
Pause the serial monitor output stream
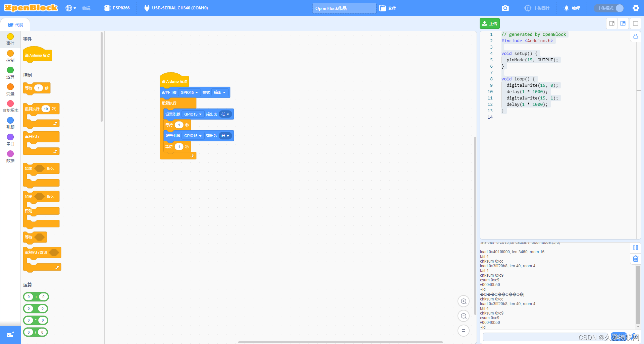pos(636,248)
